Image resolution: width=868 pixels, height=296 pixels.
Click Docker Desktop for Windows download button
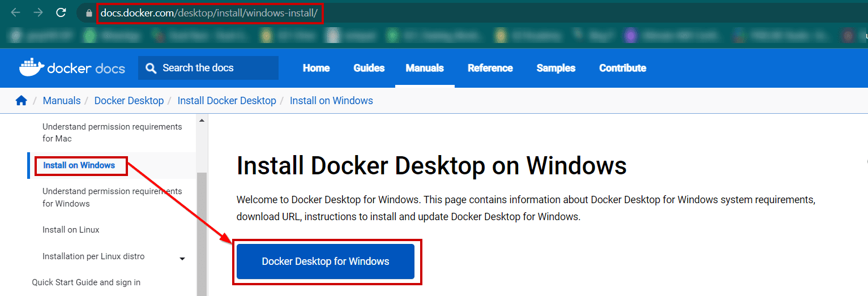point(326,261)
